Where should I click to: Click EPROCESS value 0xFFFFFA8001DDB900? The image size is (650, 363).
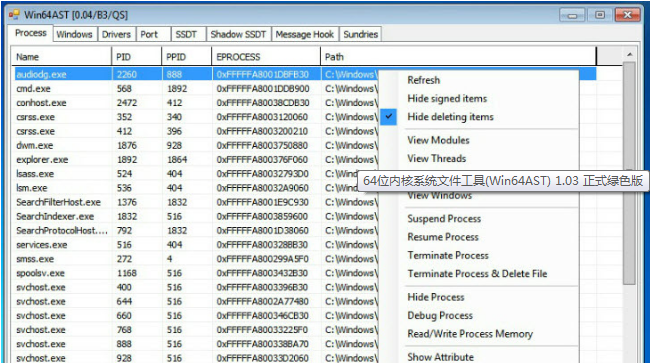pyautogui.click(x=263, y=89)
